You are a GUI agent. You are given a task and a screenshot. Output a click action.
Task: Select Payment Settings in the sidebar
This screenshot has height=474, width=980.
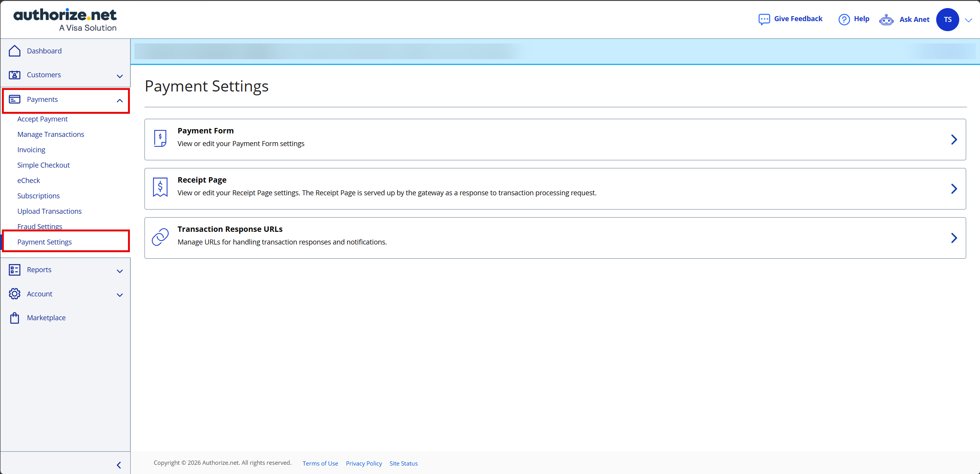point(45,242)
